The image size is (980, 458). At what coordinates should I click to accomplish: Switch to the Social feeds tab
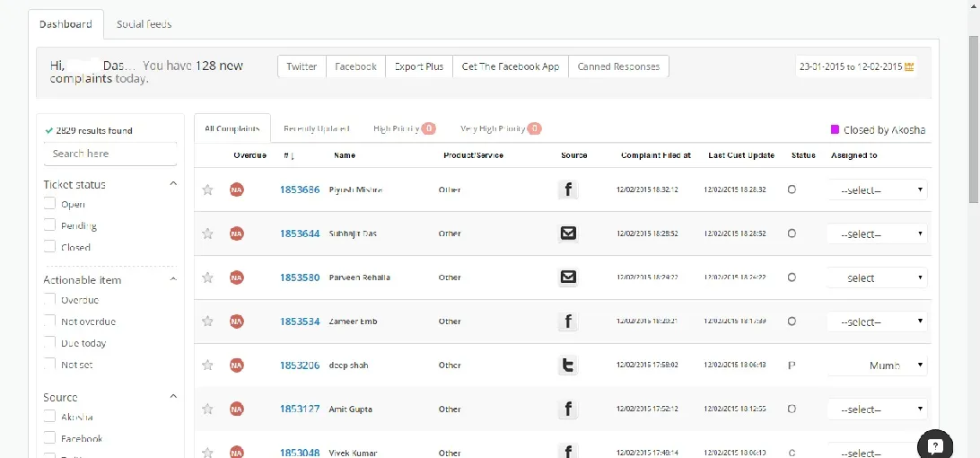pyautogui.click(x=144, y=24)
